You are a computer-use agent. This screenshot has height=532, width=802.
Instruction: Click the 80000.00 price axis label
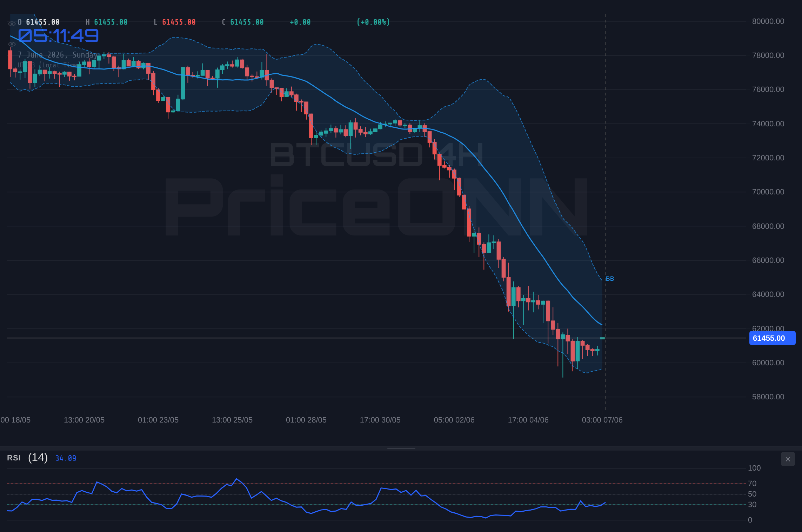click(768, 21)
